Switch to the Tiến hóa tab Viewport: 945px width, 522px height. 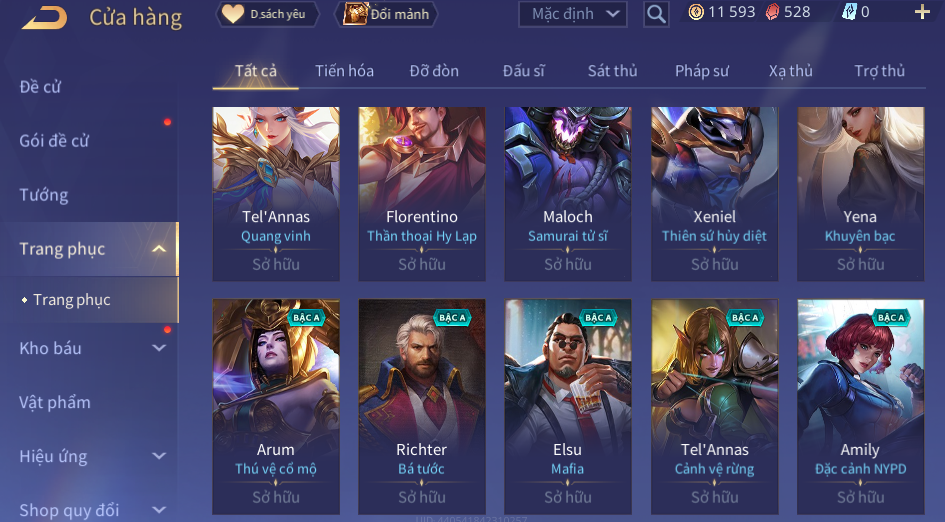click(344, 71)
